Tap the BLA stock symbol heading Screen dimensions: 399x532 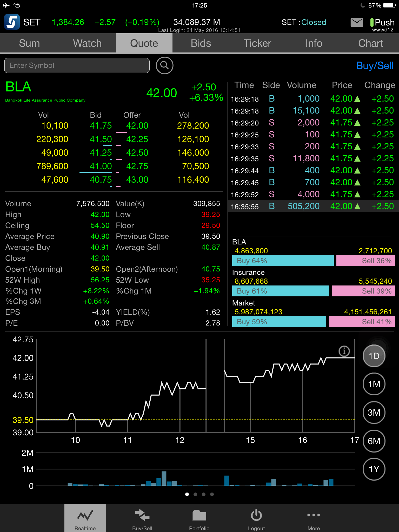18,87
